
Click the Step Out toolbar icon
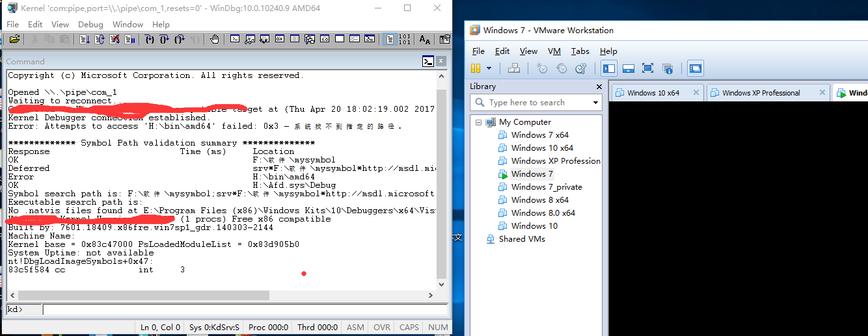180,39
